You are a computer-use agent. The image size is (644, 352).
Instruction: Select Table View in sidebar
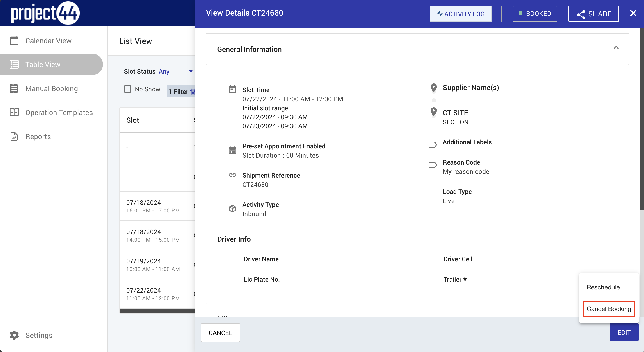pos(52,64)
